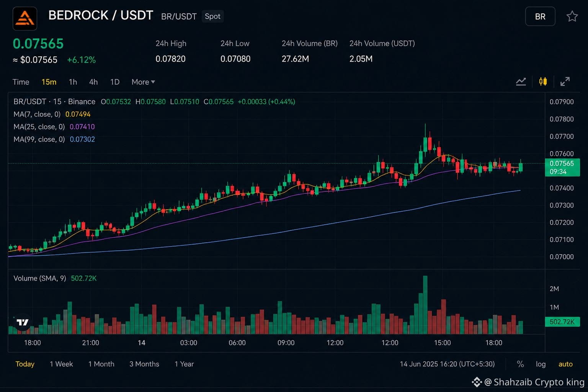Click the 24h Volume (BR) value 27.62M

click(295, 59)
